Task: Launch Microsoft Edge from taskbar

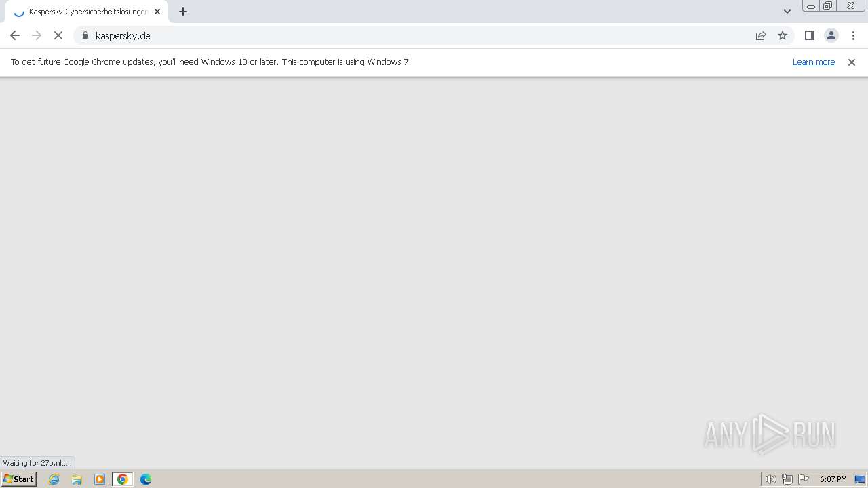Action: [x=146, y=479]
